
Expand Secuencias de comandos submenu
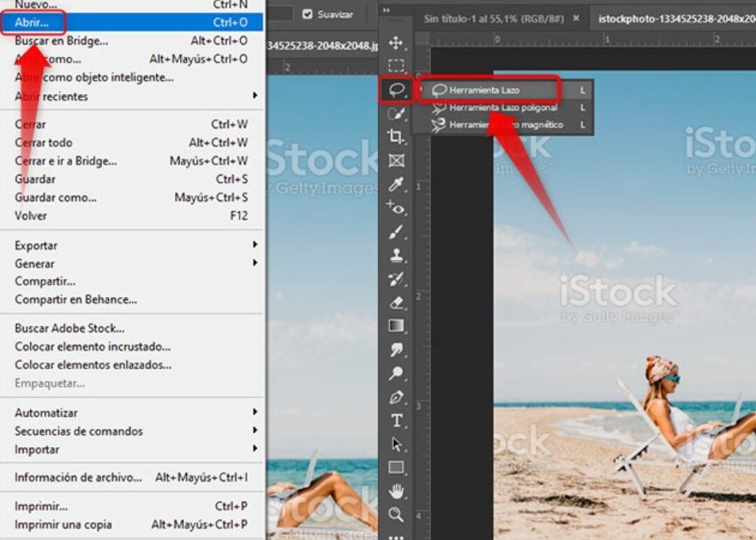(x=132, y=431)
